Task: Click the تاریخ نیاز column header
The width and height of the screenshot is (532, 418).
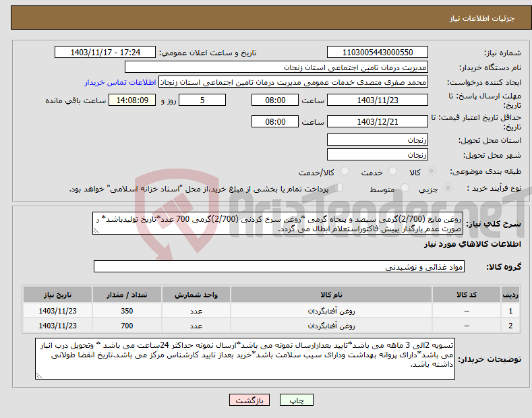Action: 58,295
